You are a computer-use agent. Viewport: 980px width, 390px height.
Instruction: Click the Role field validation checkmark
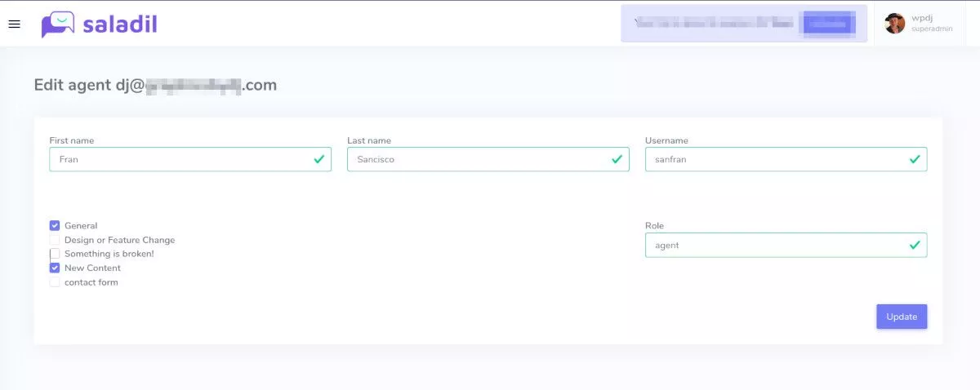tap(915, 245)
